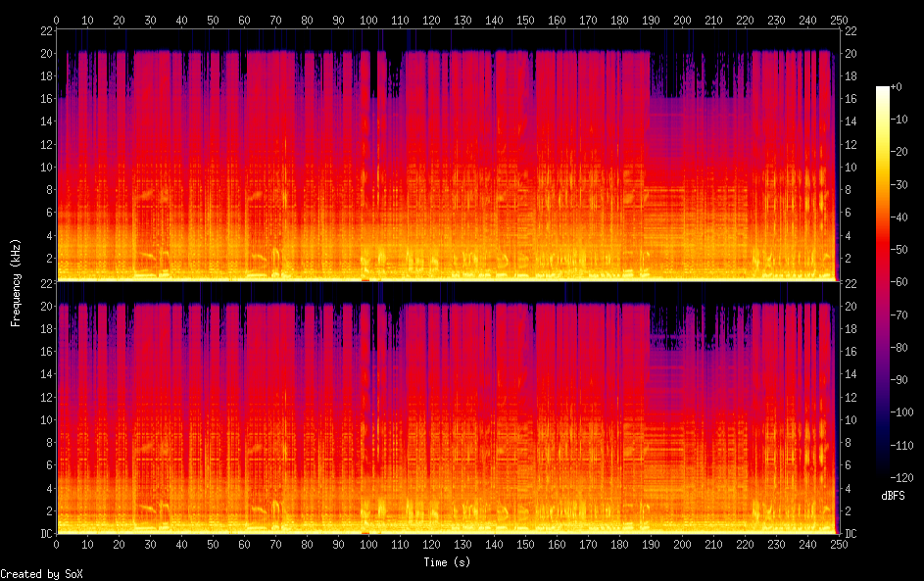Click the "Frequency (kHz)" vertical axis label
Viewport: 924px width, 581px height.
16,282
